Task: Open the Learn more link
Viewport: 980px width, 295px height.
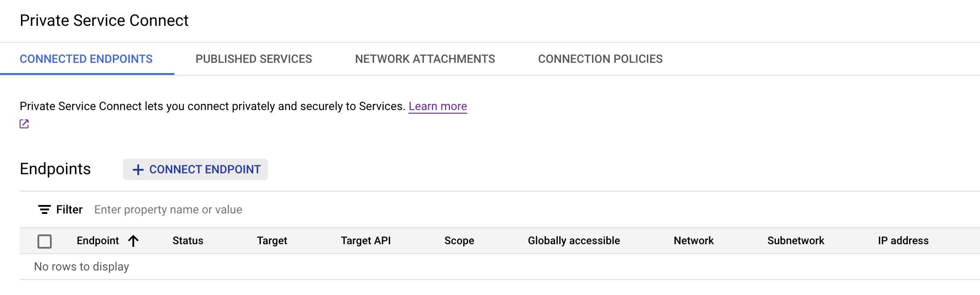Action: pyautogui.click(x=438, y=106)
